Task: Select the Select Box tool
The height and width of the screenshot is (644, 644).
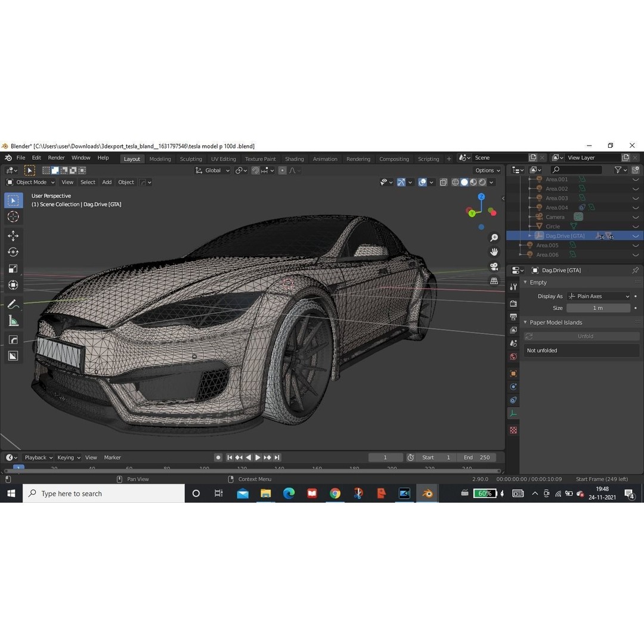Action: point(13,200)
